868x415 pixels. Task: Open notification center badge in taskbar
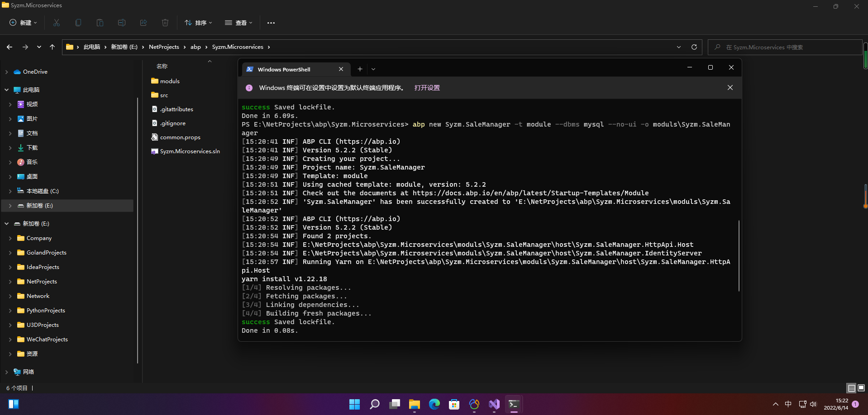855,404
